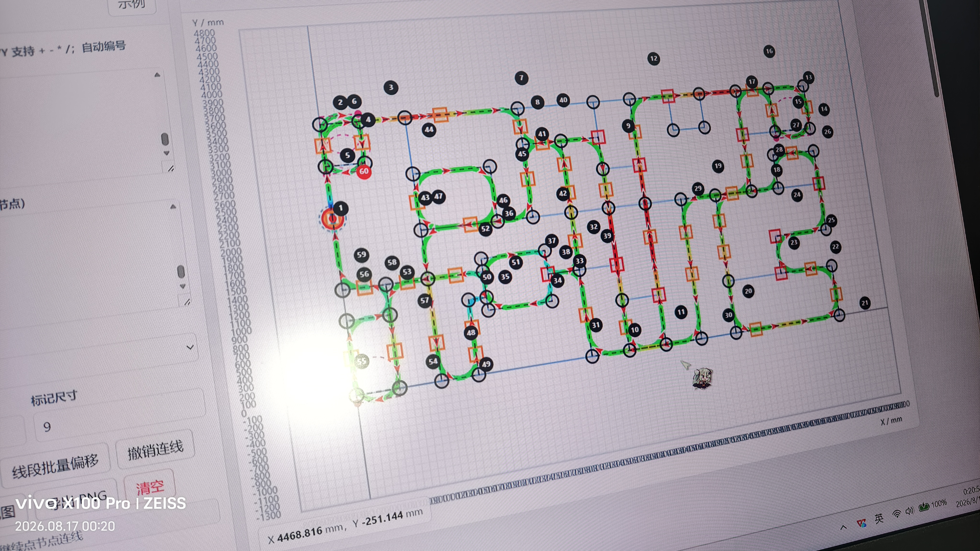Select node marker 9
Viewport: 980px width, 551px height.
(628, 126)
